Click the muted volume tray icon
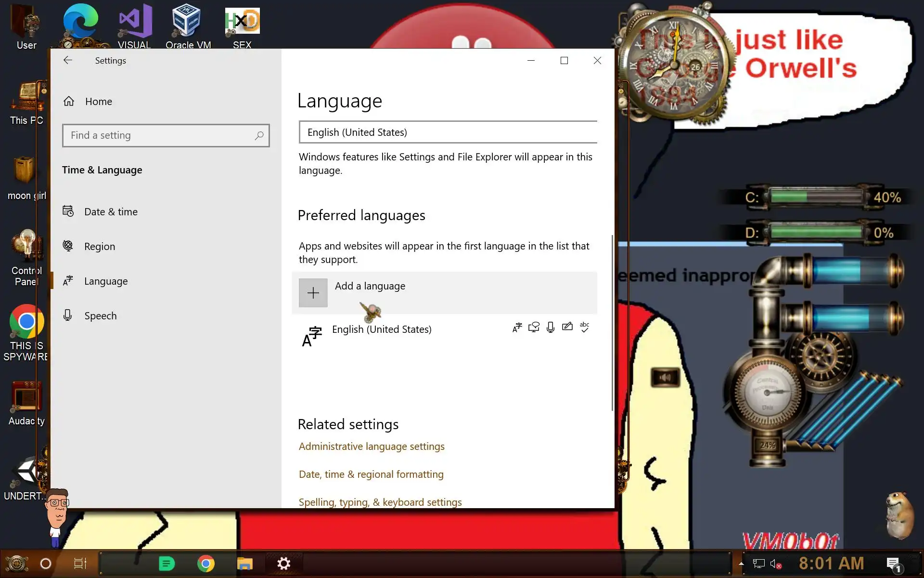This screenshot has width=924, height=578. pos(775,564)
